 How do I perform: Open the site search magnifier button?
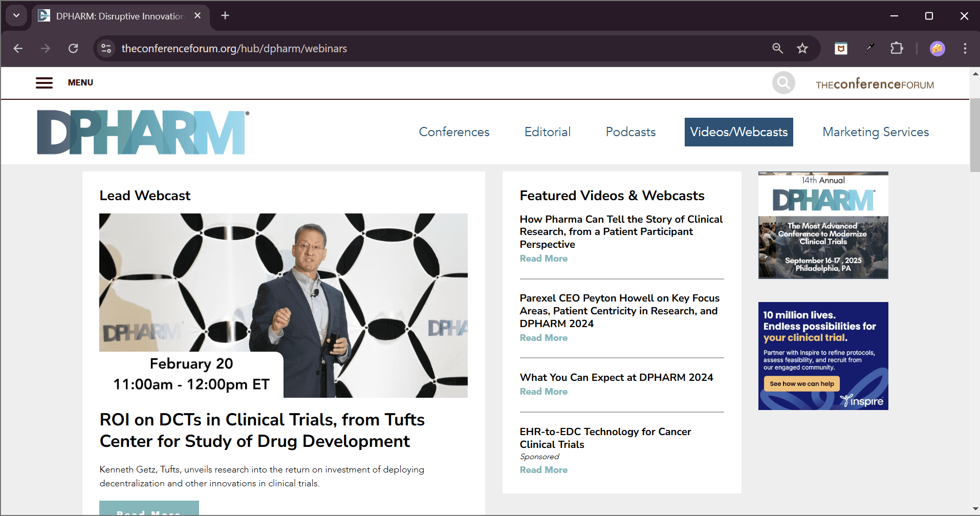click(x=783, y=83)
